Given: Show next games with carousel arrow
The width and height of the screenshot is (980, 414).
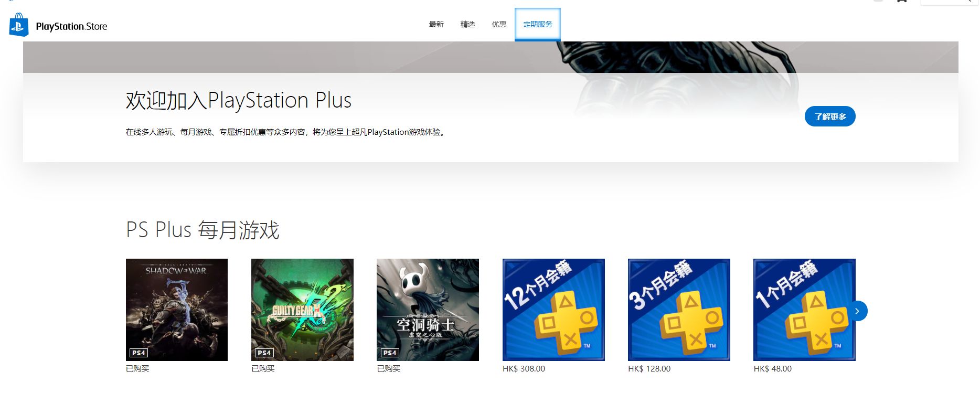Looking at the screenshot, I should [x=857, y=311].
